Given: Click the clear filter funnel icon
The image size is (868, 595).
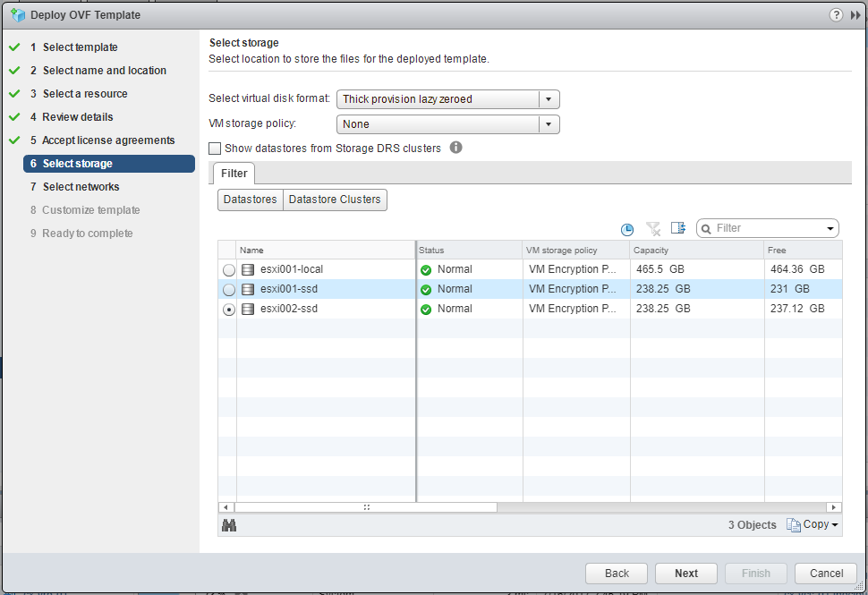Looking at the screenshot, I should click(653, 229).
